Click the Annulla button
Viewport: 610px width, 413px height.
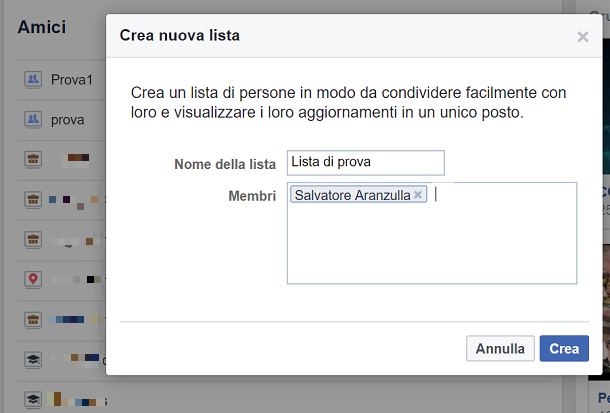(500, 348)
